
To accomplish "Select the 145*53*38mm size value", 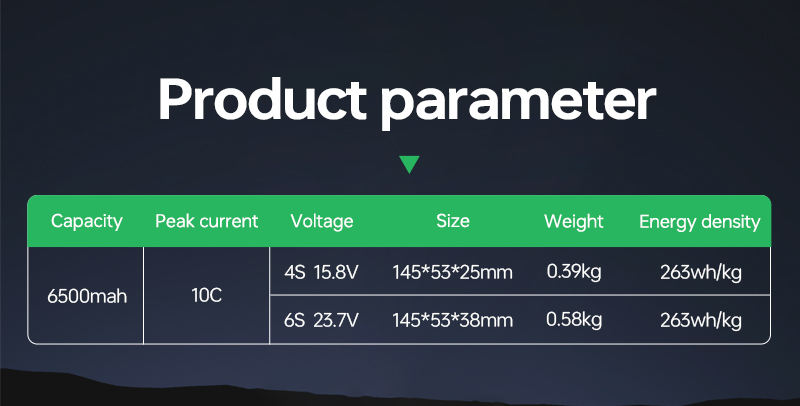I will coord(452,320).
